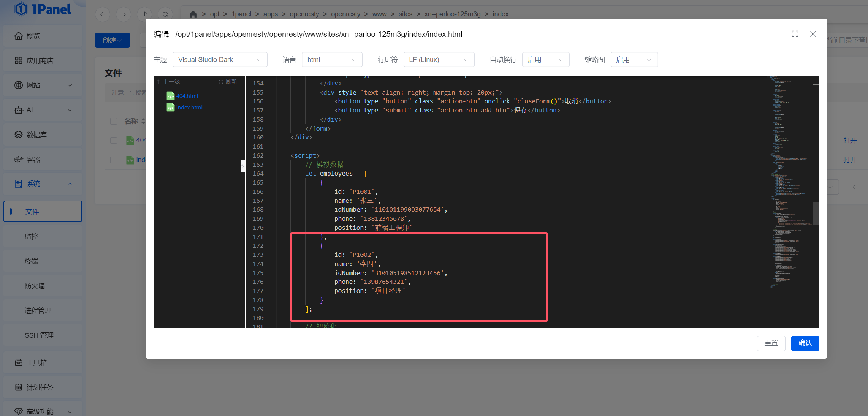The width and height of the screenshot is (868, 416).
Task: Click the 计划任务 calendar icon in the sidebar
Action: pos(18,387)
